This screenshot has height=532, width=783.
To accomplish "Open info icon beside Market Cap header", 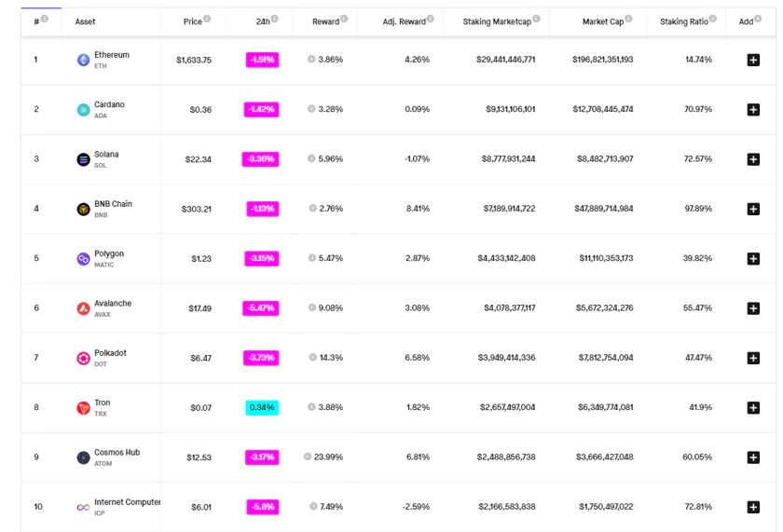I will [628, 19].
